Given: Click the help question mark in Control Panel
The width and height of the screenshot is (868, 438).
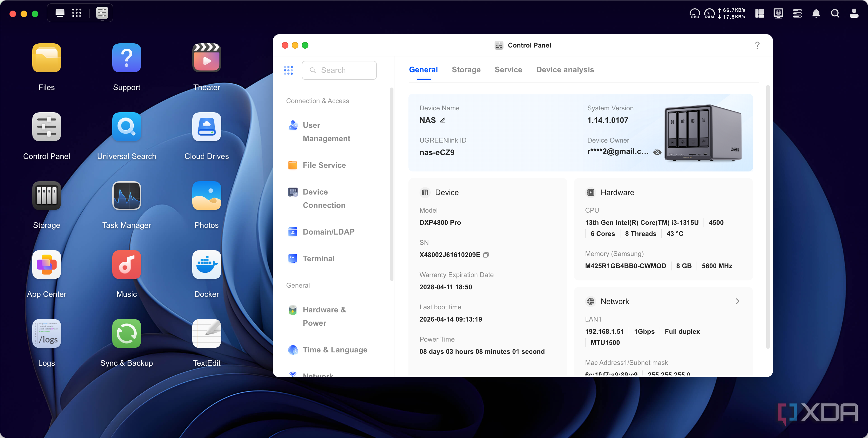Looking at the screenshot, I should point(757,45).
